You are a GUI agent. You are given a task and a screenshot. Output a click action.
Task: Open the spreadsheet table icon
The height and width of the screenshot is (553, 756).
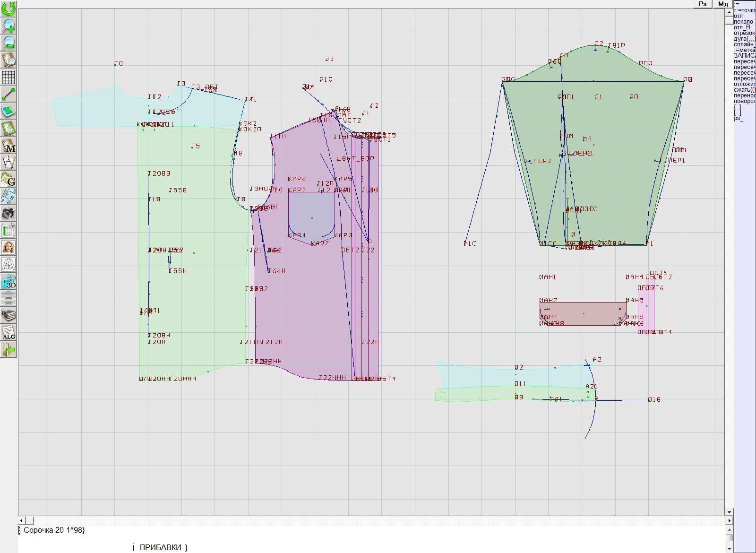(x=9, y=231)
